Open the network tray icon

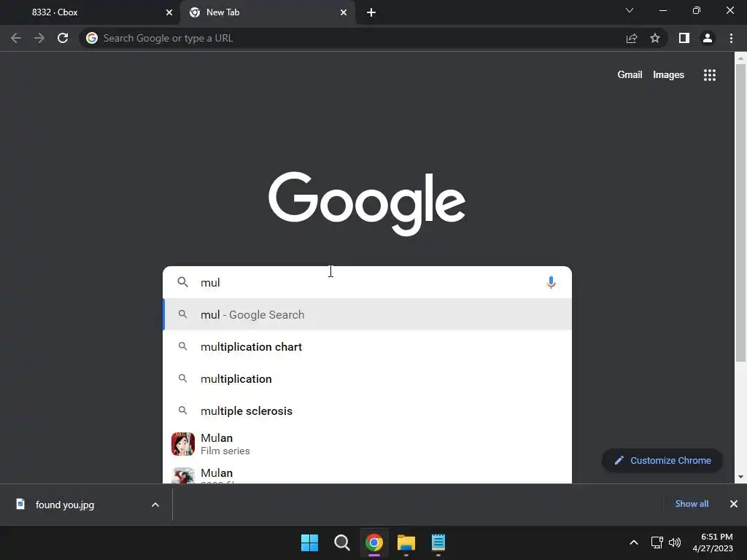[657, 542]
